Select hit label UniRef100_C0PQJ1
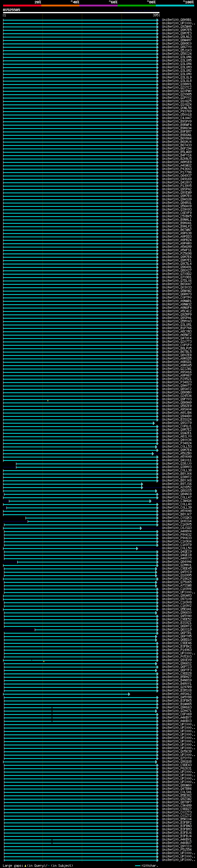Screen dimensions: 197x868 (x=177, y=426)
